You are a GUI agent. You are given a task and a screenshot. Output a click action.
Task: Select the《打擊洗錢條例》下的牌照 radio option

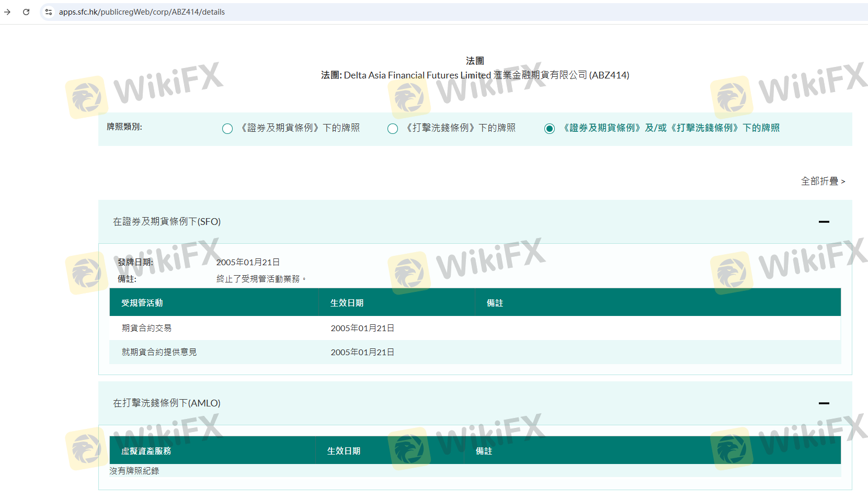[393, 129]
